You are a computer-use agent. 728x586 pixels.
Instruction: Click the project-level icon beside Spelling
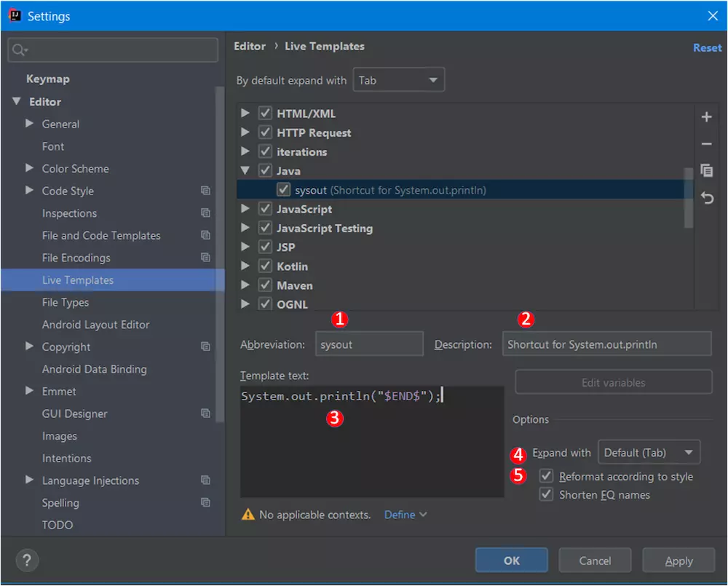pos(205,502)
